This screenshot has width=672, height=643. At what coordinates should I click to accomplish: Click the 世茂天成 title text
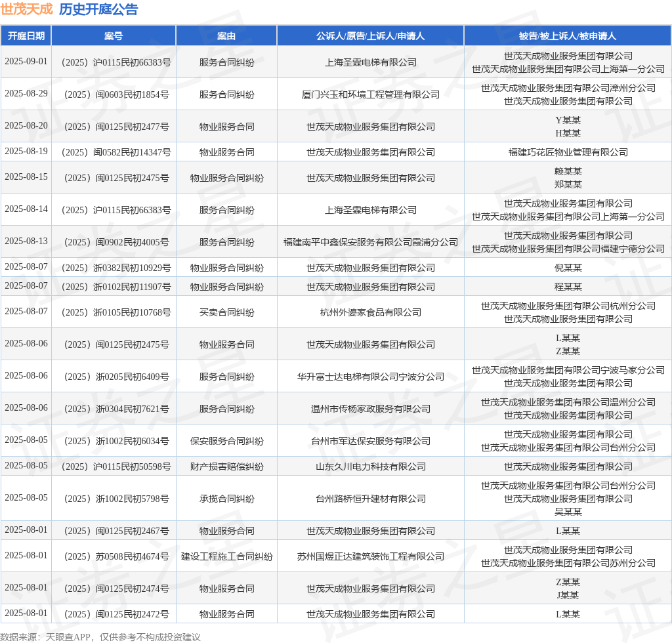(x=26, y=9)
